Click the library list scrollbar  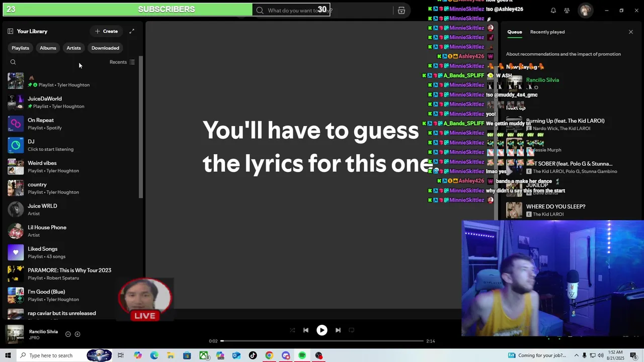tap(141, 127)
